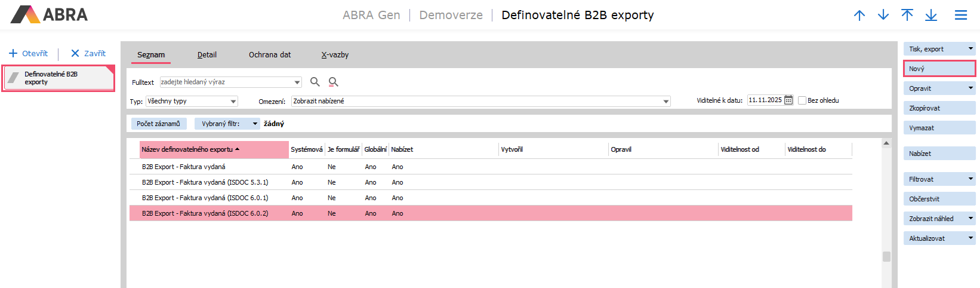The image size is (980, 288).
Task: Select Definovatelné B2B exporty sidebar tab
Action: [58, 78]
